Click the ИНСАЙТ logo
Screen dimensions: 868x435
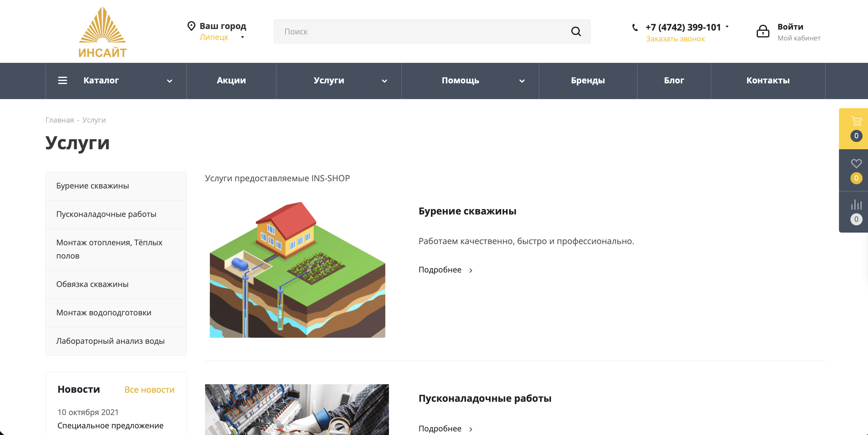point(103,32)
